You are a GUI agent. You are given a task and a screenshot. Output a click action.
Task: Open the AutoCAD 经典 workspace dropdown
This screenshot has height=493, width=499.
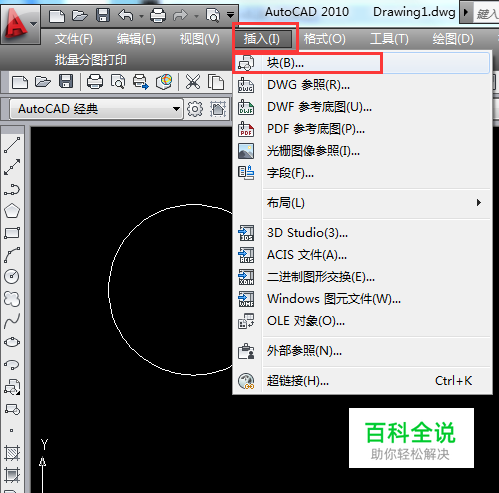click(x=97, y=109)
